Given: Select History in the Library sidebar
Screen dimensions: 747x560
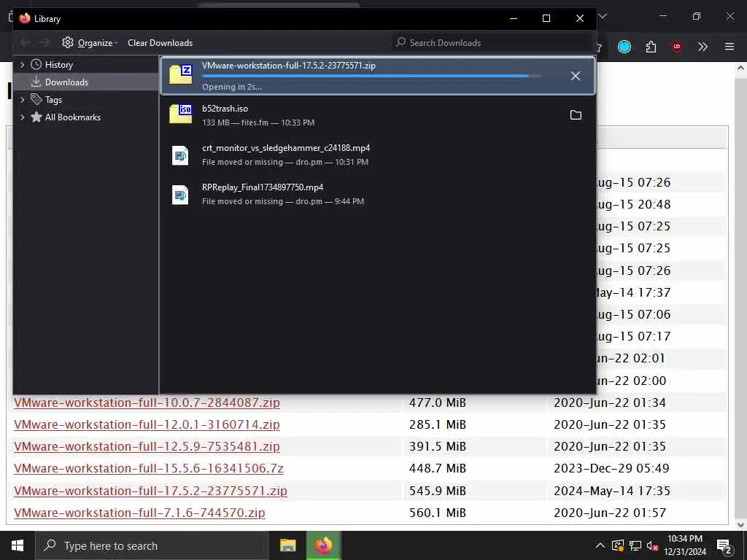Looking at the screenshot, I should pos(86,65).
